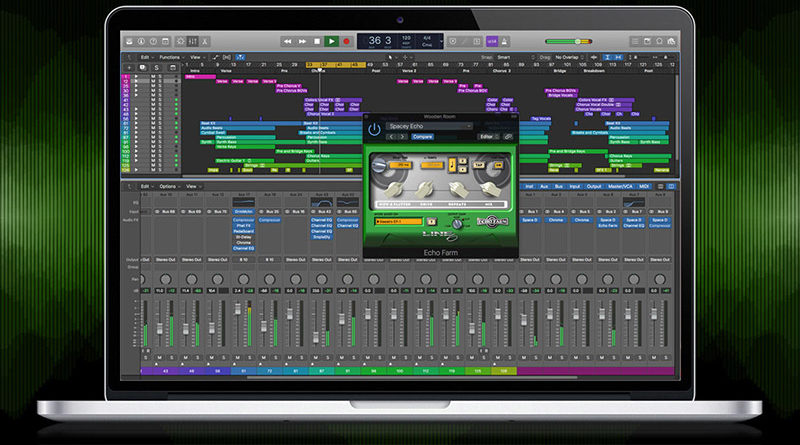The height and width of the screenshot is (445, 800).
Task: Toggle the global Solo S button in track header
Action: tap(156, 67)
